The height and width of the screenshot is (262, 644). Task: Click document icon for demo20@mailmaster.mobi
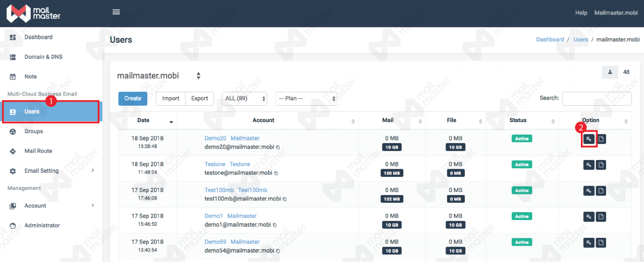(601, 139)
